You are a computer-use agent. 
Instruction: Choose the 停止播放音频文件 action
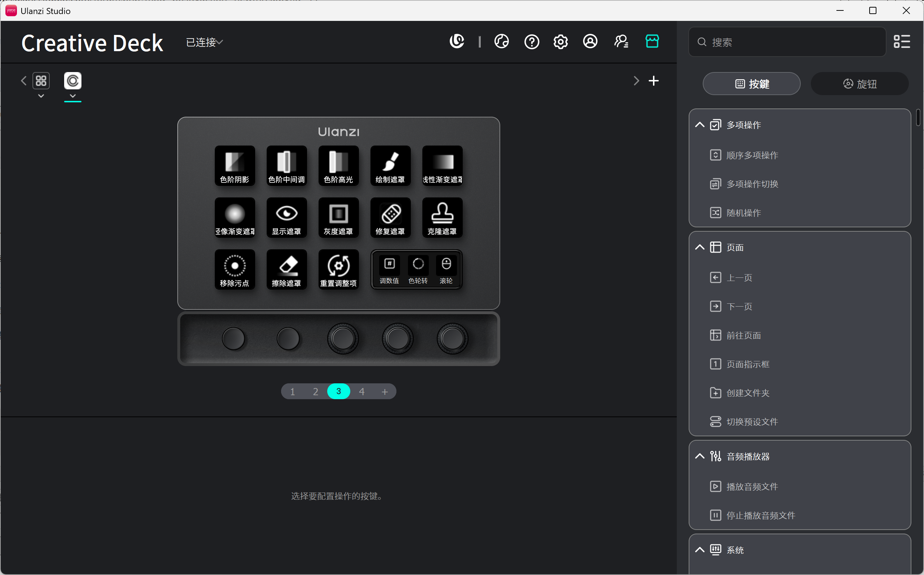click(752, 515)
